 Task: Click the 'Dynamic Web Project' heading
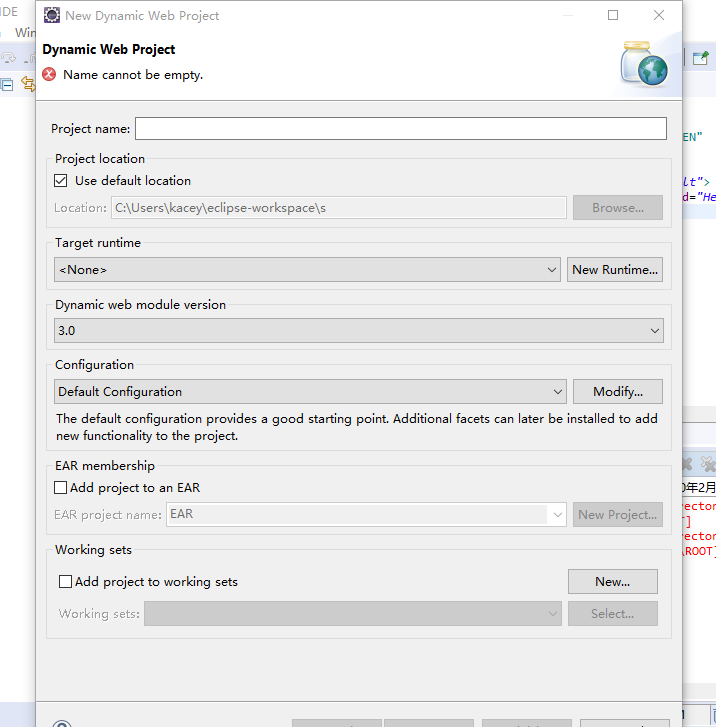coord(109,49)
